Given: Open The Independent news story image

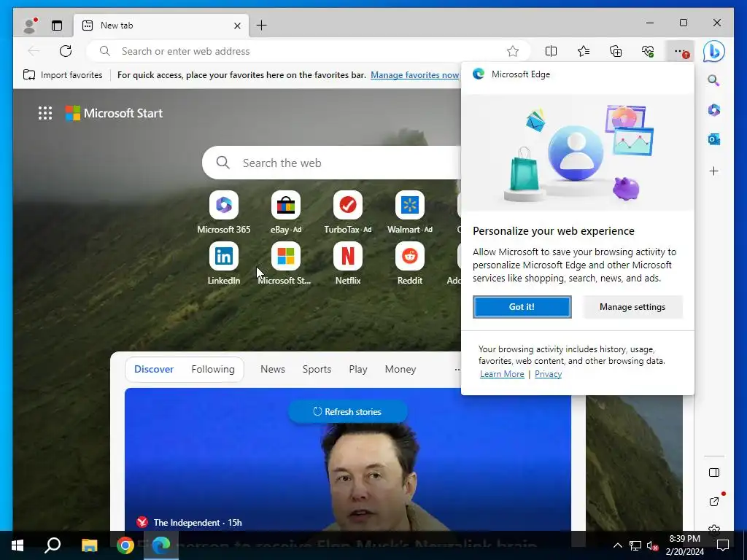Looking at the screenshot, I should tap(347, 459).
